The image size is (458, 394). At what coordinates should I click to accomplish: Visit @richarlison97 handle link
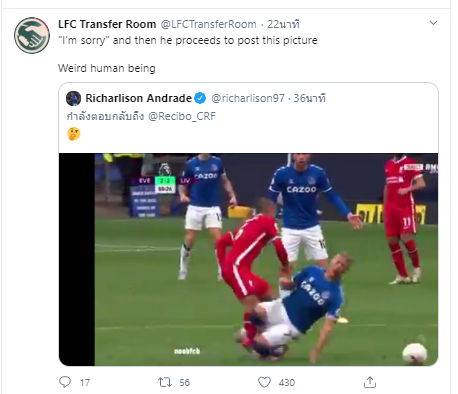248,98
